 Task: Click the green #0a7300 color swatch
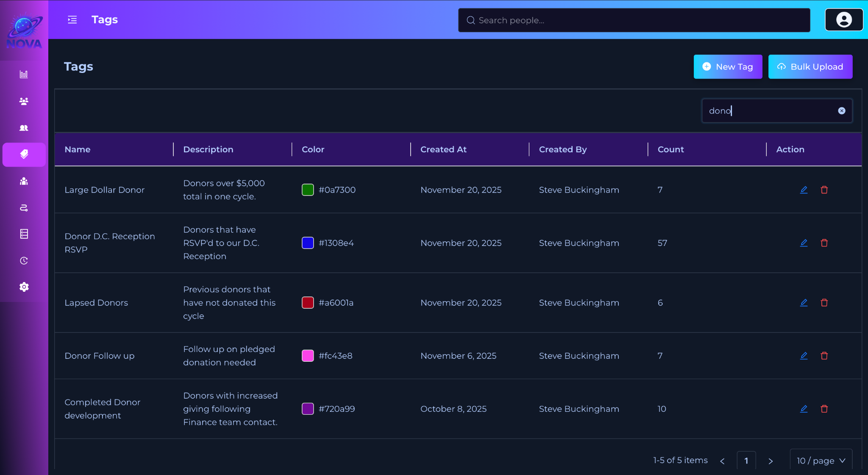[x=308, y=190]
